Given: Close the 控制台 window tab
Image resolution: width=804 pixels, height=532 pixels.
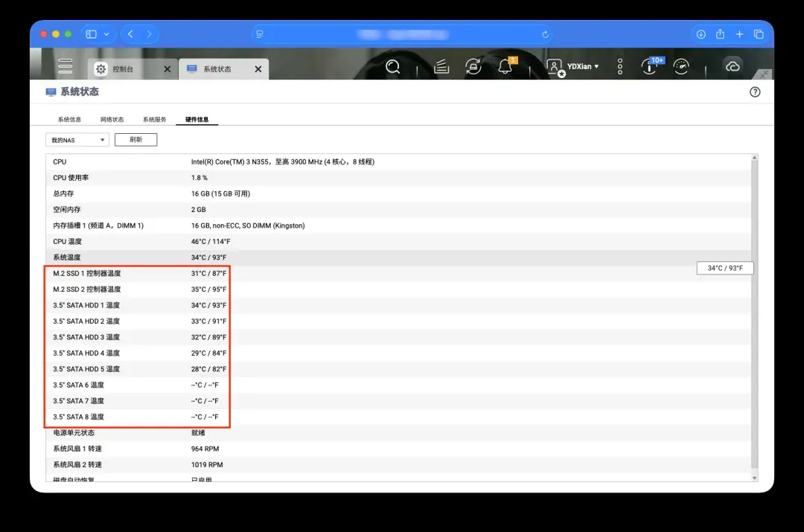Looking at the screenshot, I should (x=167, y=69).
